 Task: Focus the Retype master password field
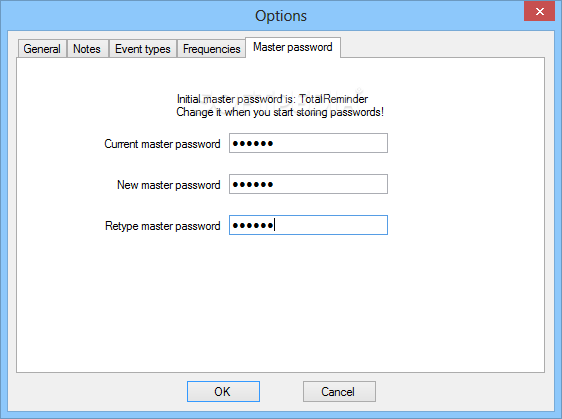coord(308,225)
